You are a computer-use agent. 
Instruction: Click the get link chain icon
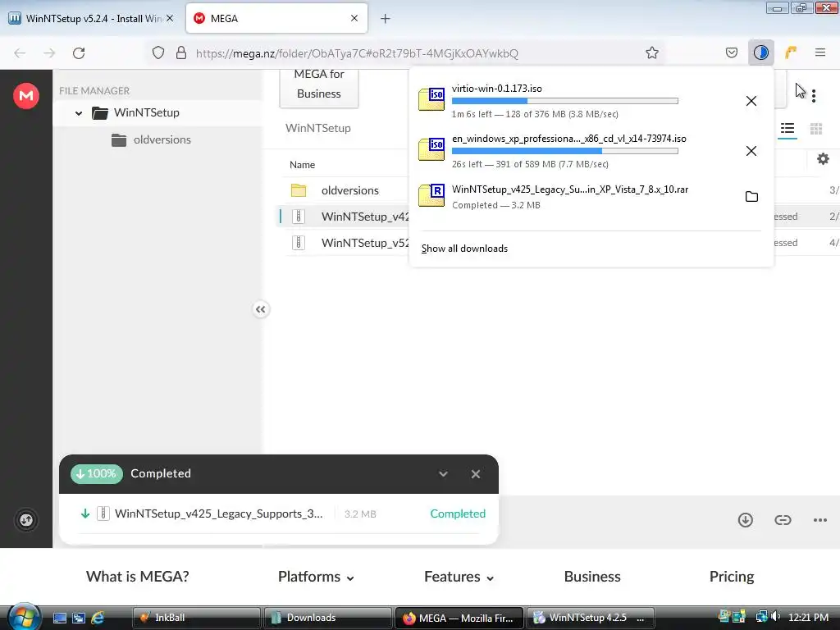pyautogui.click(x=783, y=519)
